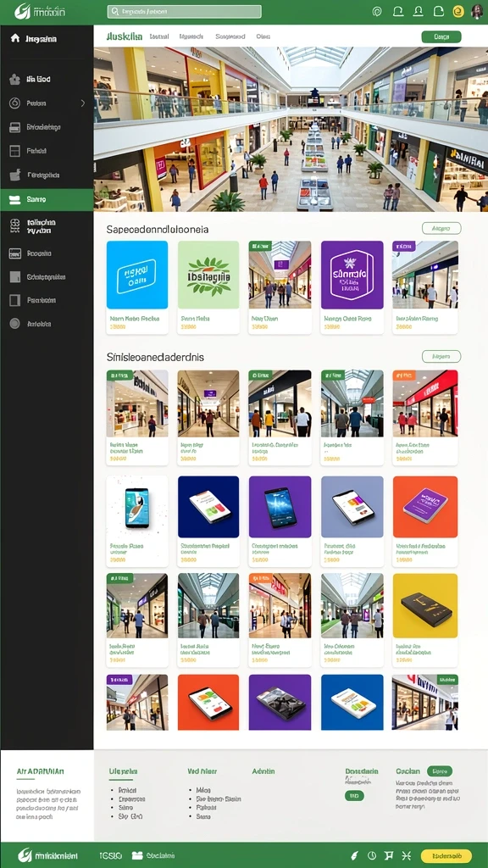Open the folder icon in the bottom bar
Image resolution: width=488 pixels, height=868 pixels.
pos(137,855)
